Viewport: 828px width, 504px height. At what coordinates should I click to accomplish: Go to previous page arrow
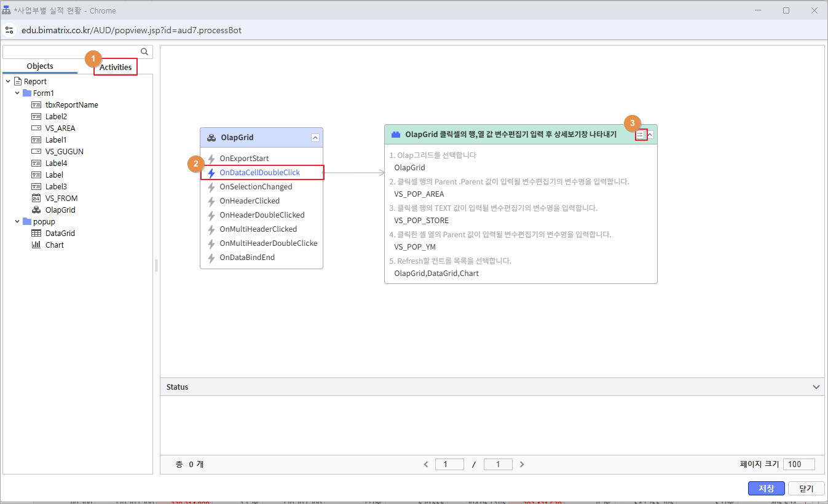pos(426,465)
